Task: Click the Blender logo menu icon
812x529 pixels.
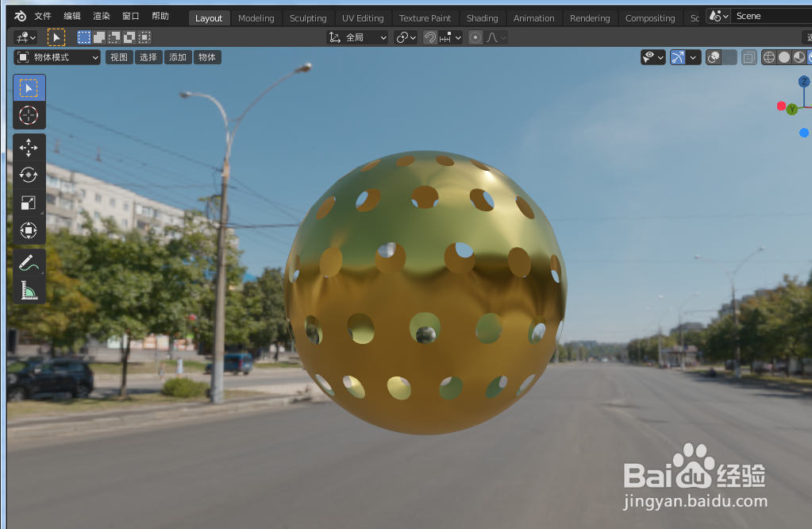Action: pyautogui.click(x=20, y=16)
